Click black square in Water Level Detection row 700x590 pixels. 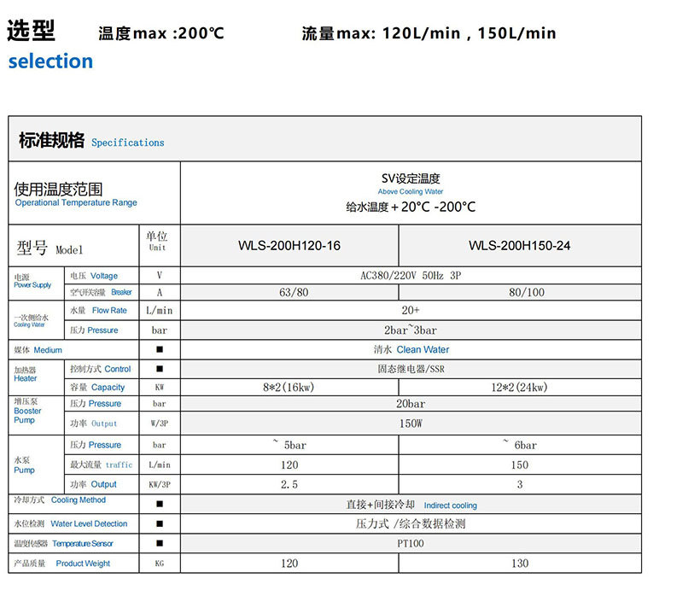(x=159, y=523)
